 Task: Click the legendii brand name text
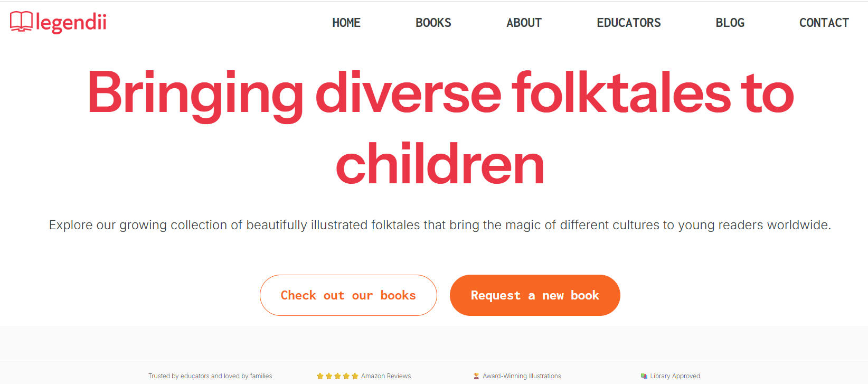71,23
